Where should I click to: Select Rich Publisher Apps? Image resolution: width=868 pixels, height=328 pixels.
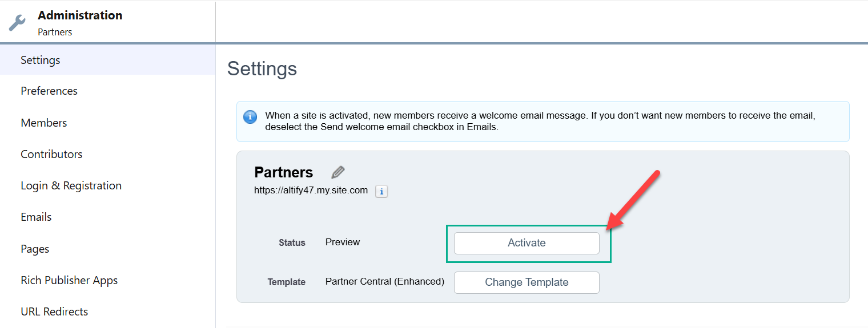click(69, 280)
